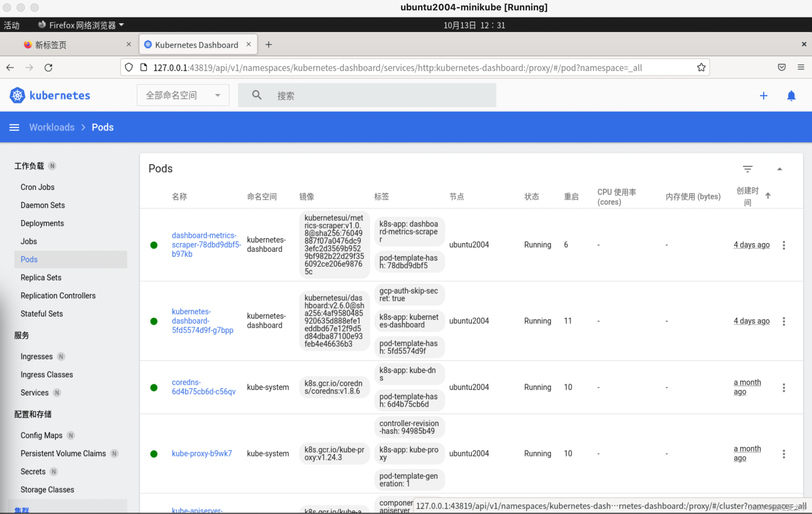The height and width of the screenshot is (514, 812).
Task: Go back in Firefox
Action: pyautogui.click(x=10, y=67)
